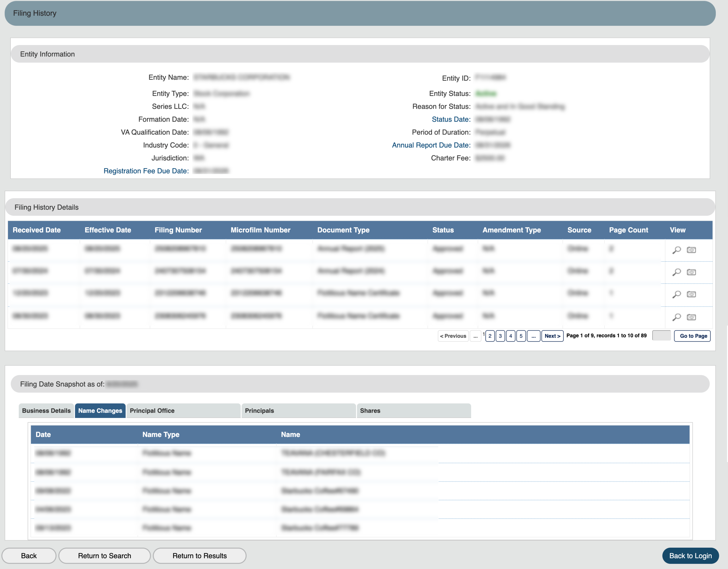The height and width of the screenshot is (569, 728).
Task: Click the Page Count column header
Action: [628, 230]
